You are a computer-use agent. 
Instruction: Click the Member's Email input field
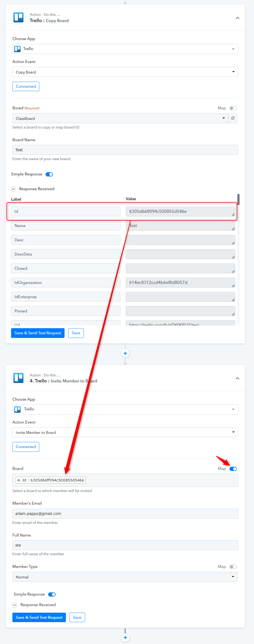tap(125, 514)
